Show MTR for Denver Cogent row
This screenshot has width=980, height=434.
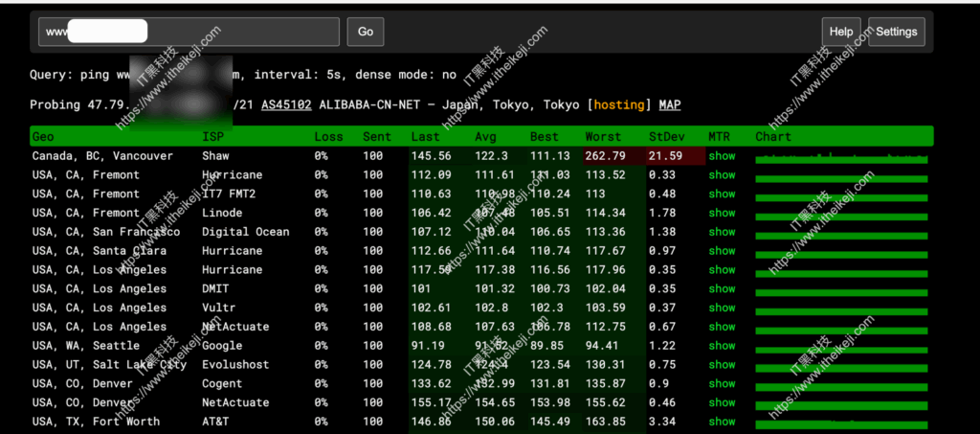(x=722, y=383)
